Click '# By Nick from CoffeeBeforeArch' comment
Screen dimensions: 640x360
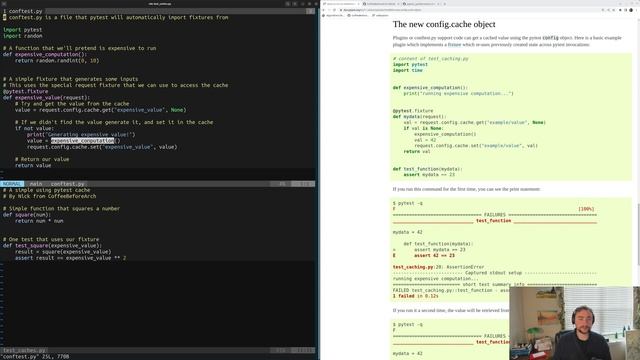pyautogui.click(x=50, y=196)
